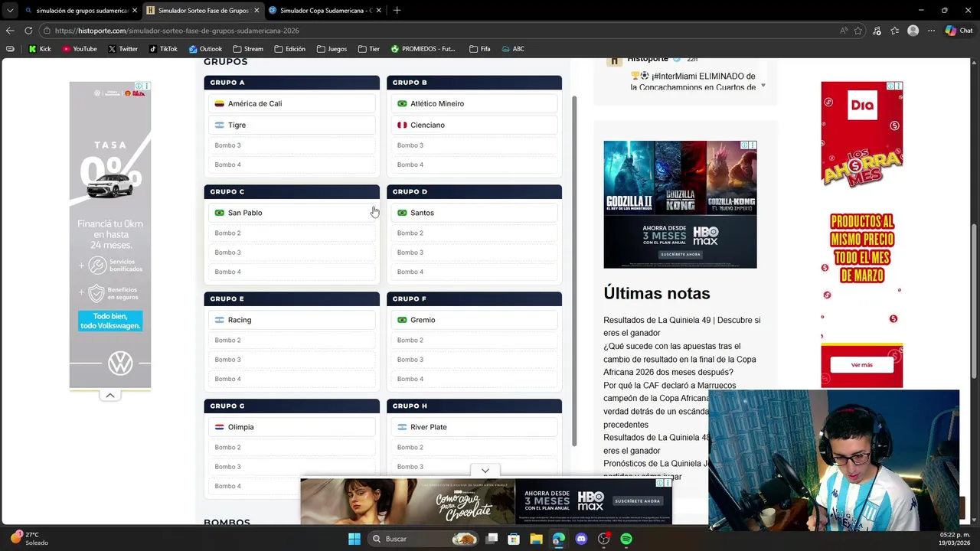Image resolution: width=980 pixels, height=551 pixels.
Task: Select Cienciano in Grupo B
Action: pos(474,125)
